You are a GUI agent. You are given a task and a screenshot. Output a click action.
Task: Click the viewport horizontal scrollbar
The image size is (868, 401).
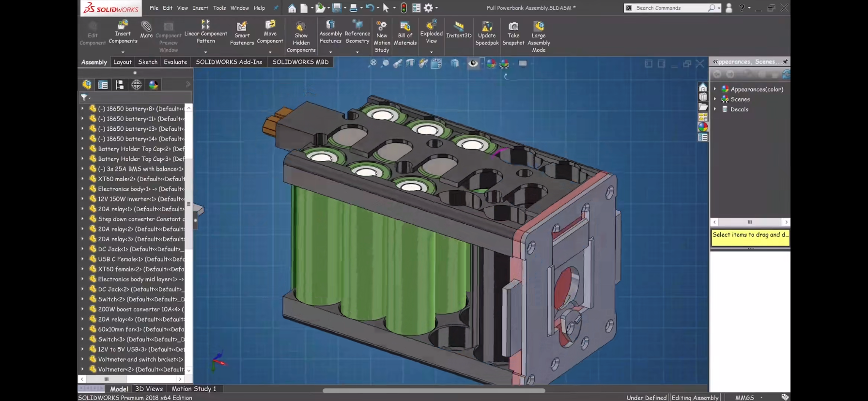(x=434, y=390)
